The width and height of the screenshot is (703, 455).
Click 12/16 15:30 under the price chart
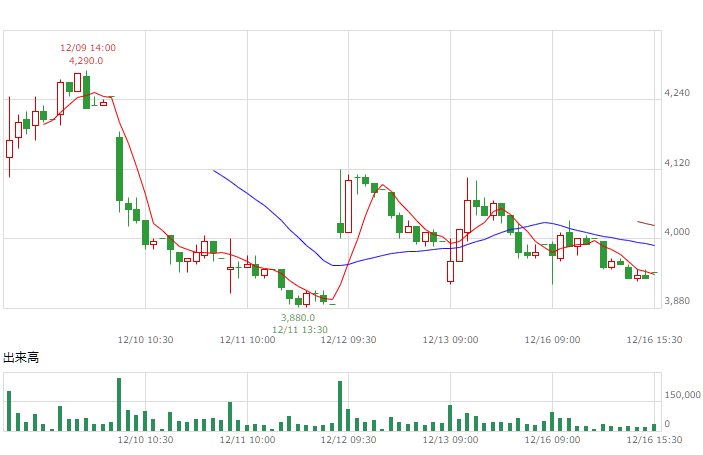(x=655, y=340)
